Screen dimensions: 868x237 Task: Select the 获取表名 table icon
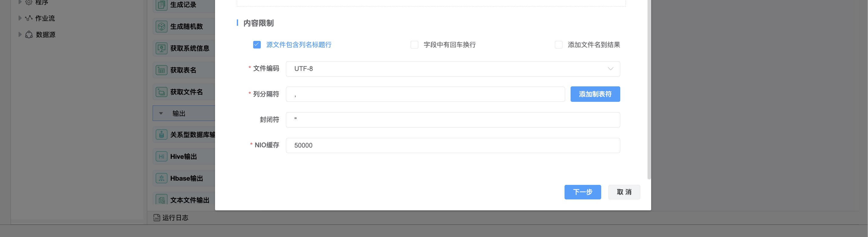coord(161,70)
